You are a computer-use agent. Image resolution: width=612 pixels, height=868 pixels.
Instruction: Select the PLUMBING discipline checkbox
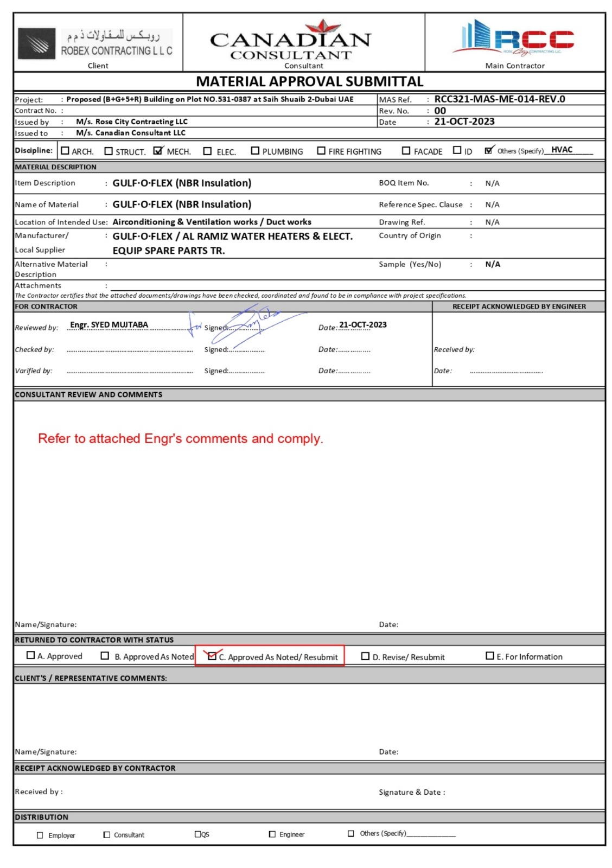coord(255,151)
